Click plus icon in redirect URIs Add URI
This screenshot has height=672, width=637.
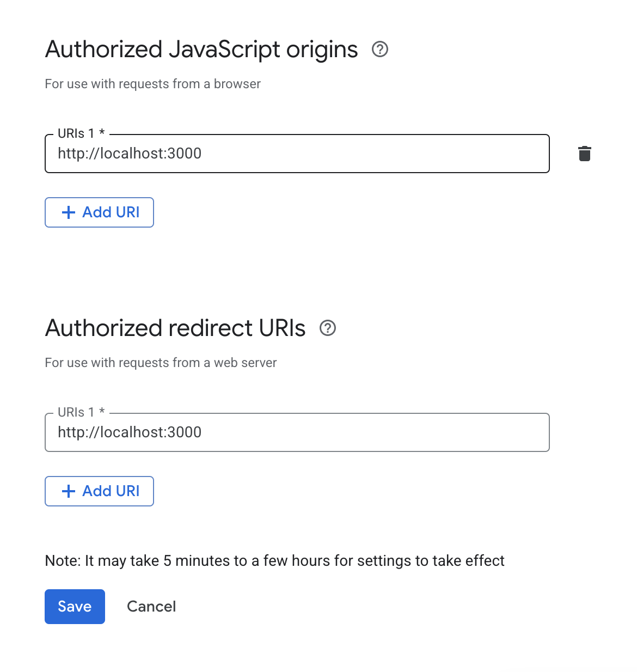click(69, 491)
